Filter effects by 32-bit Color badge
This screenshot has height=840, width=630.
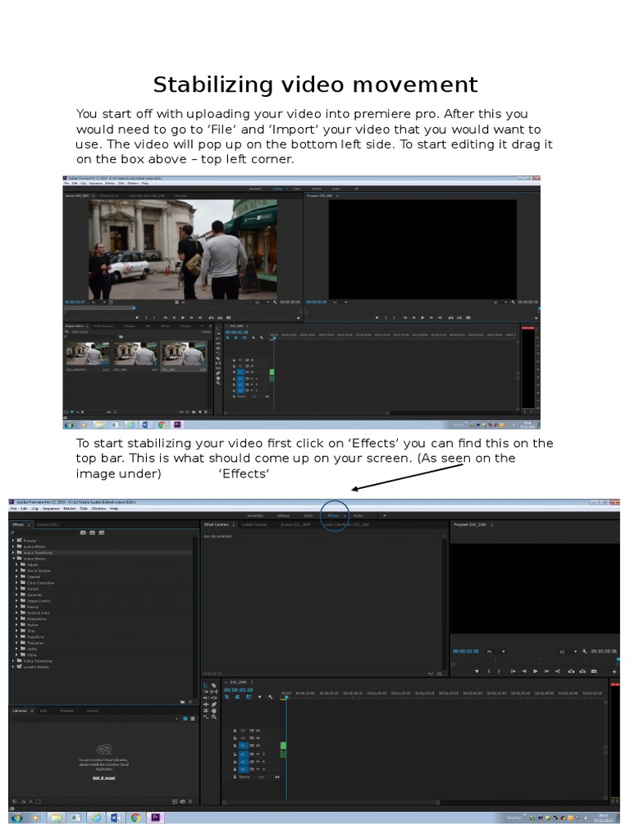92,532
